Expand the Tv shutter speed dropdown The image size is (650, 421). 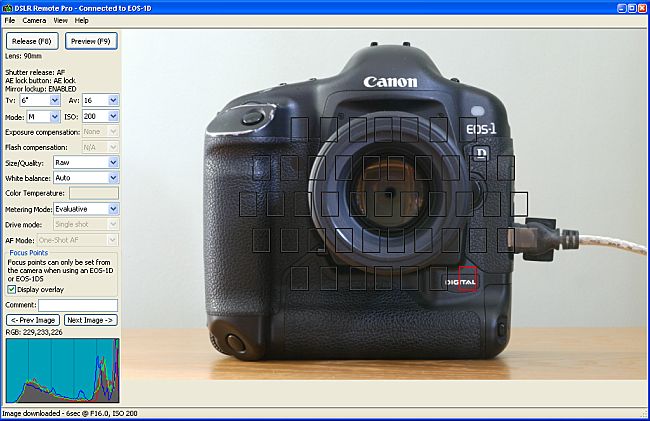point(55,100)
